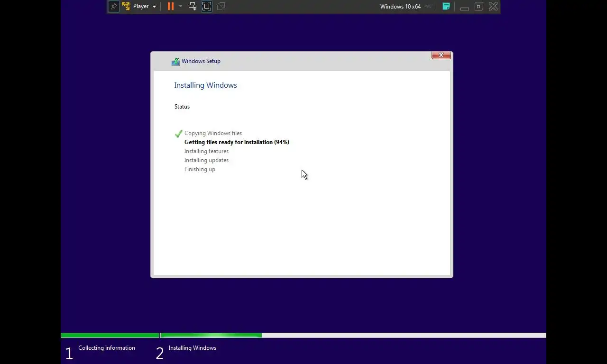Click the Copying Windows files step

pos(213,133)
